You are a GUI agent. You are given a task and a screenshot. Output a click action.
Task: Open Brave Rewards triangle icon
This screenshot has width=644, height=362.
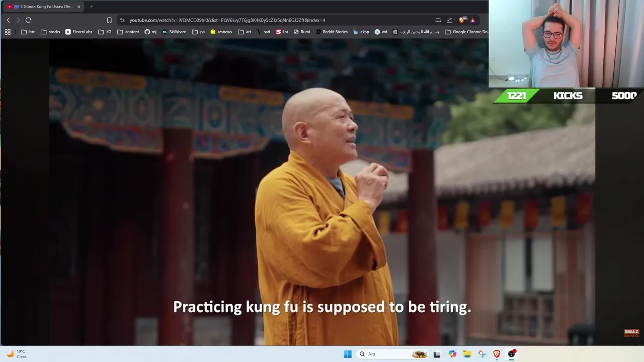472,20
